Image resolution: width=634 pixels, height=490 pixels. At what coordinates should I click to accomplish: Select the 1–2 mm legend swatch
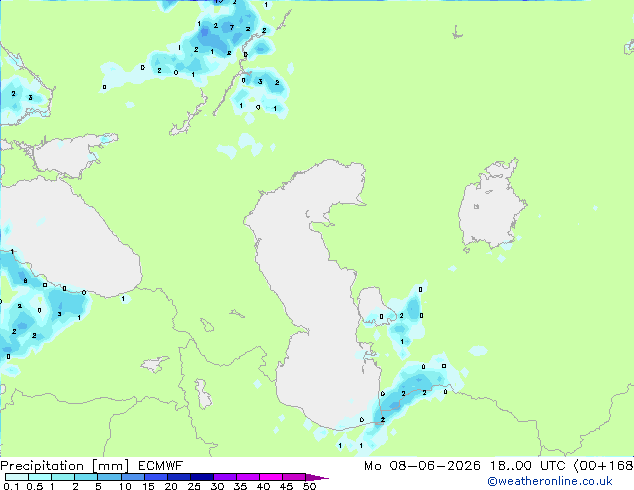pyautogui.click(x=63, y=477)
